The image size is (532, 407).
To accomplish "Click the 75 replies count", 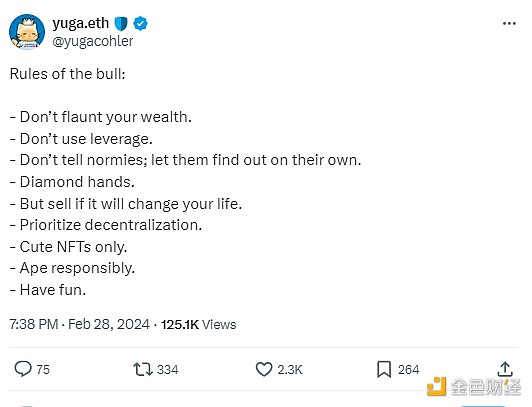I will [43, 369].
